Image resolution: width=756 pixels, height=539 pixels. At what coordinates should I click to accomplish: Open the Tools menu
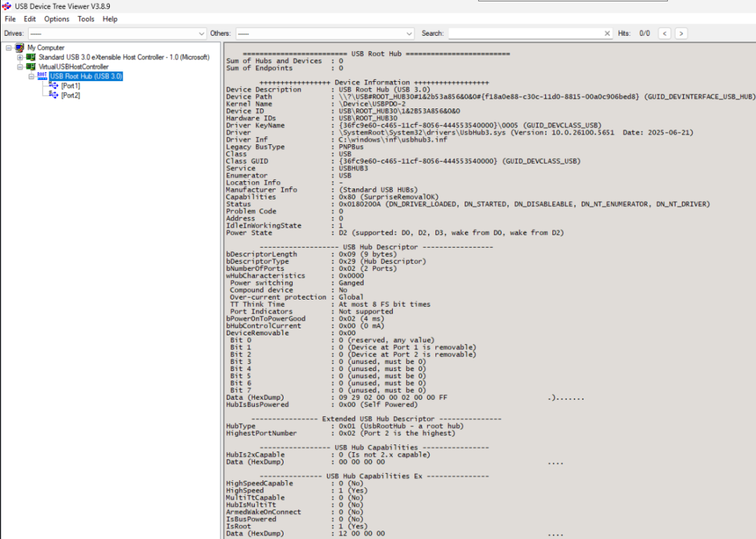point(86,19)
